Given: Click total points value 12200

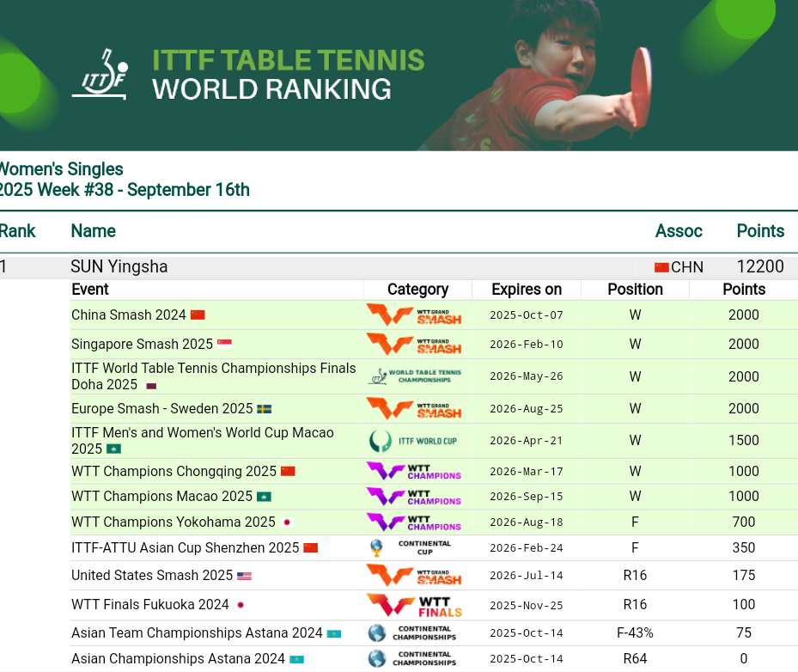Looking at the screenshot, I should pos(760,266).
